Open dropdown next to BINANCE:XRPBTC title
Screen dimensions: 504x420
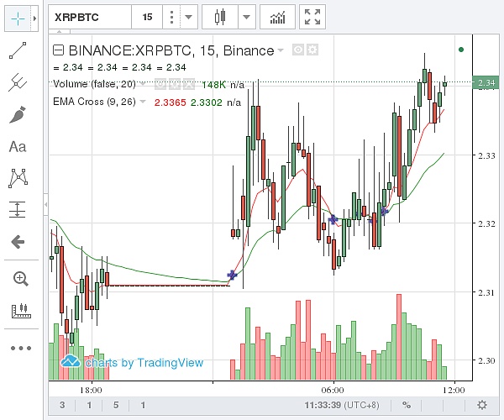[x=281, y=50]
